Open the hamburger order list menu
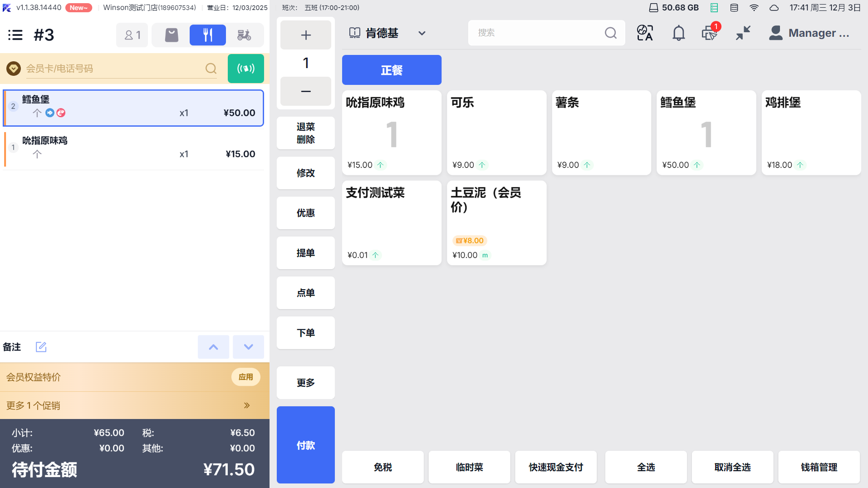868x488 pixels. point(15,35)
